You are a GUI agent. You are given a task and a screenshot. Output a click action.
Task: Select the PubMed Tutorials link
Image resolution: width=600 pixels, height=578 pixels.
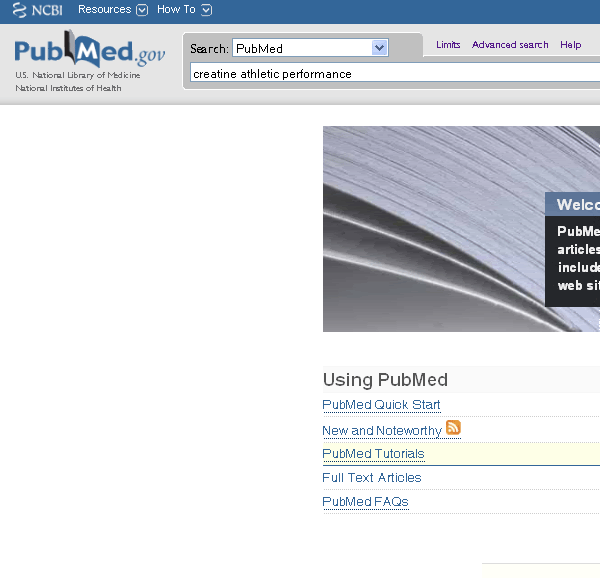[x=373, y=454]
